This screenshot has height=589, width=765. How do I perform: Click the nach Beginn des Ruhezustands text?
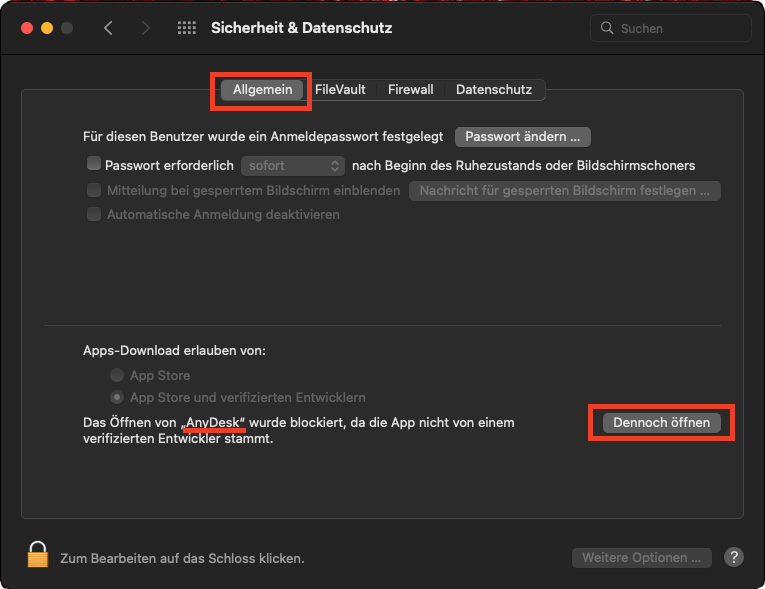coord(523,166)
